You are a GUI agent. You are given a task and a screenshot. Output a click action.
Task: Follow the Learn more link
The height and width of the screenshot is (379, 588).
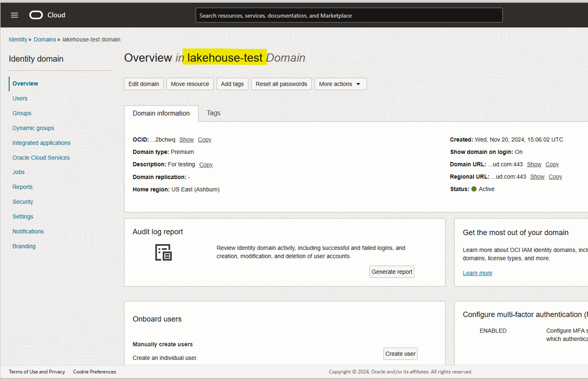pos(477,273)
